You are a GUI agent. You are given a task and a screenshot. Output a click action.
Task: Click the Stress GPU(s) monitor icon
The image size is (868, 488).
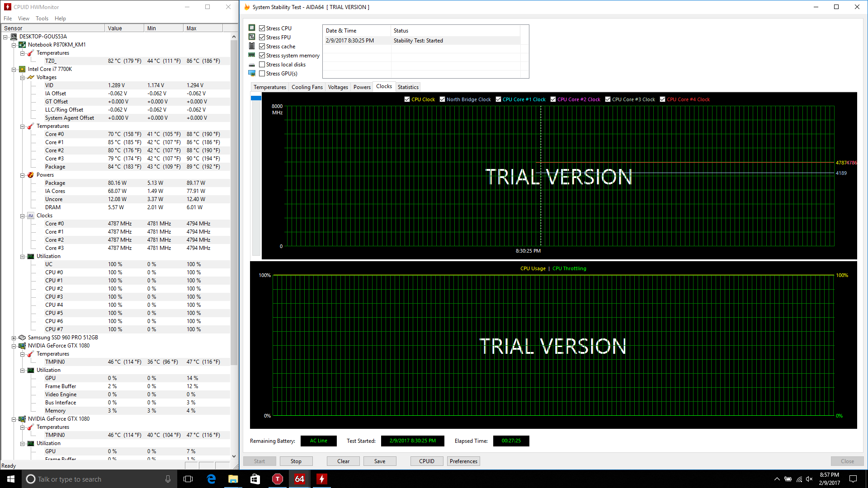coord(252,73)
